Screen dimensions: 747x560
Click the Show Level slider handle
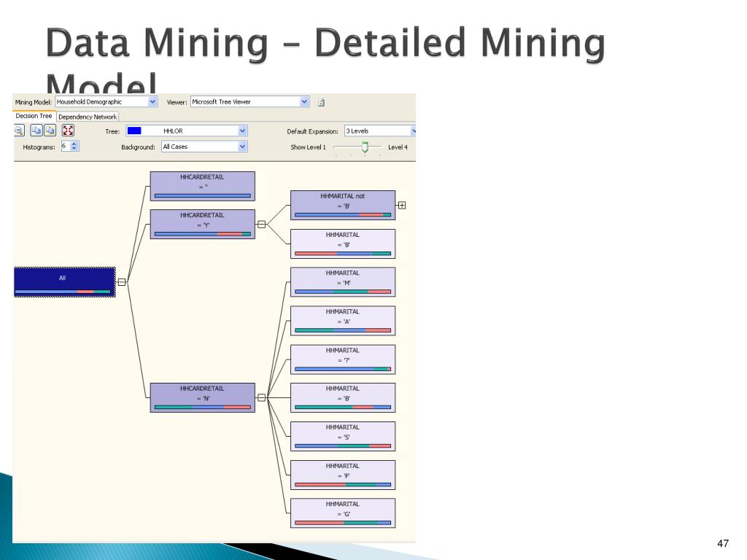(365, 147)
